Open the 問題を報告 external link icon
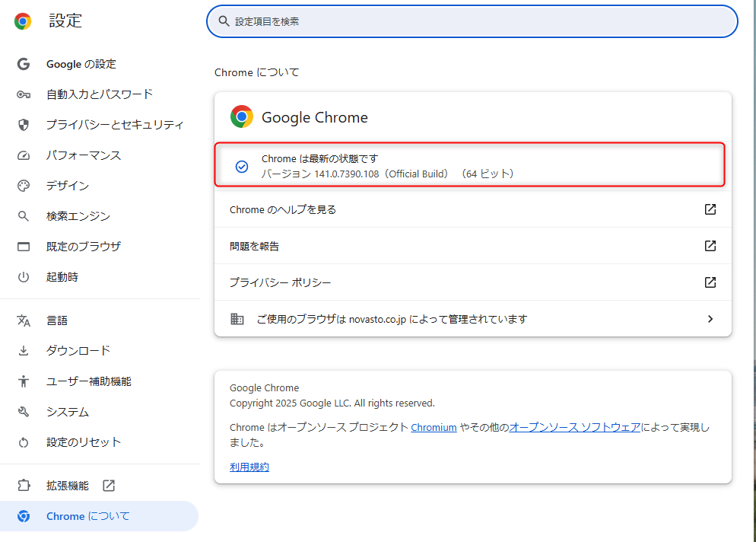The height and width of the screenshot is (542, 756). coord(710,246)
